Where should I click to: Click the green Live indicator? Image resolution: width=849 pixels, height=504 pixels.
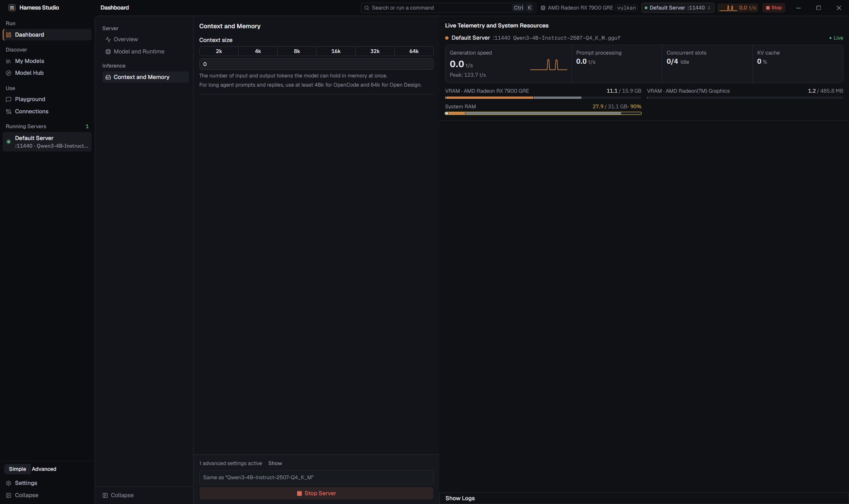pyautogui.click(x=836, y=38)
